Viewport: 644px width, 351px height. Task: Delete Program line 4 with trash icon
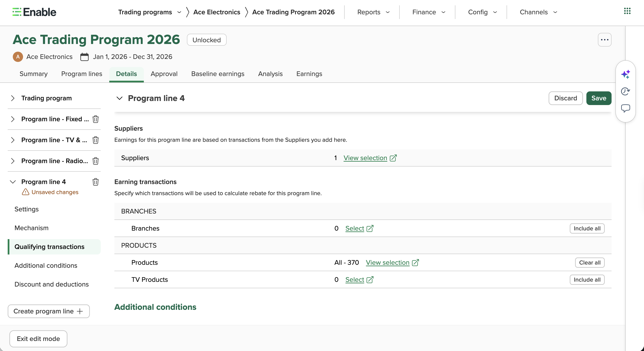click(96, 182)
